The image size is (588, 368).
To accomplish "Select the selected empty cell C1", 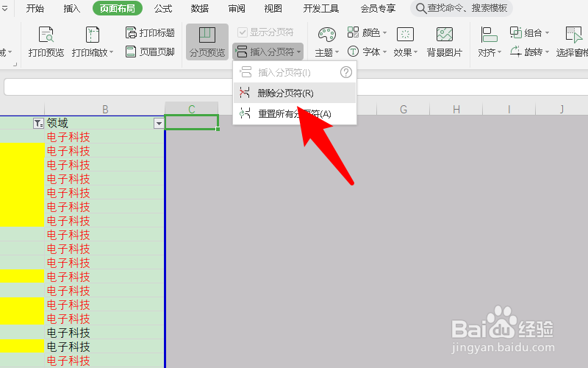I will [192, 122].
